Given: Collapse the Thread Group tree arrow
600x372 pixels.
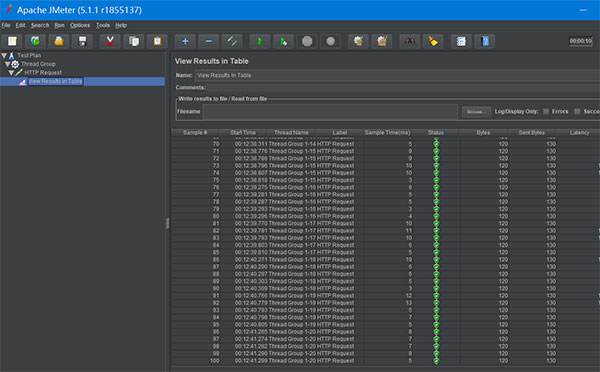Looking at the screenshot, I should [7, 64].
